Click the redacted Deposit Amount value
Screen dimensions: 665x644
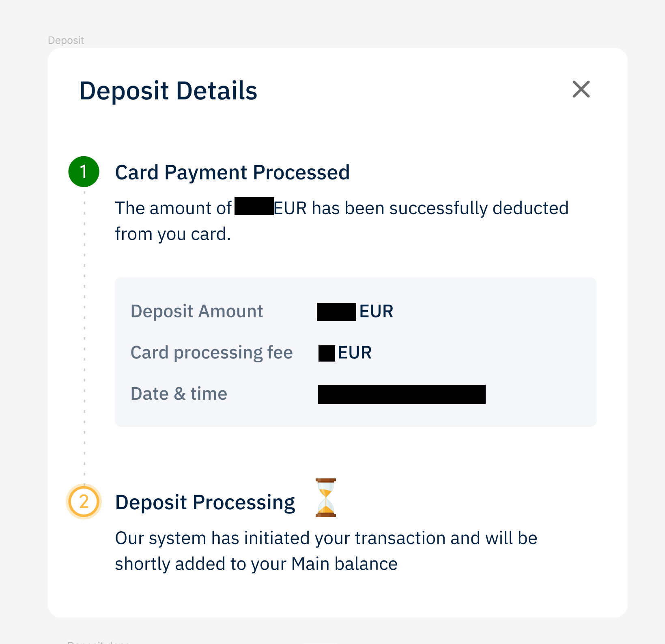336,312
